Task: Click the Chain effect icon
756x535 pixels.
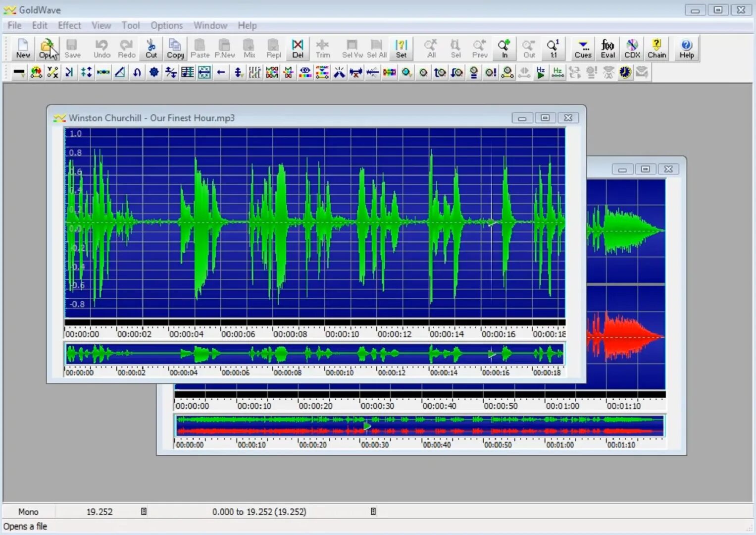Action: click(x=656, y=48)
